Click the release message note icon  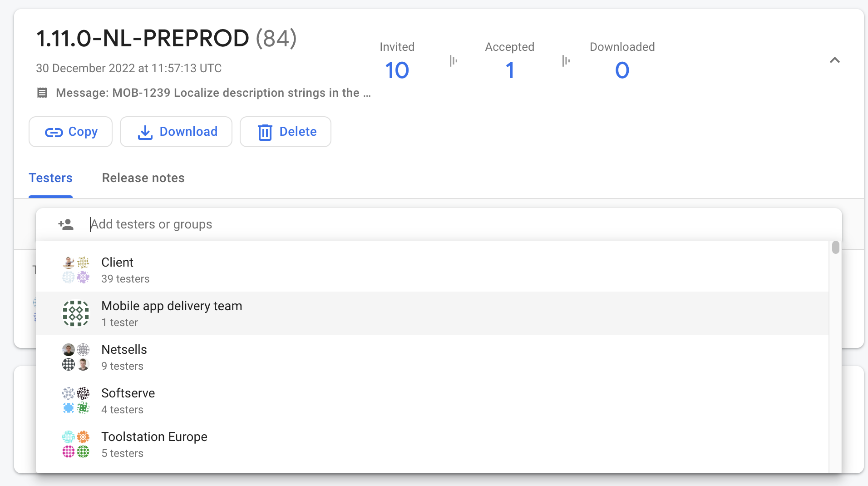tap(42, 93)
